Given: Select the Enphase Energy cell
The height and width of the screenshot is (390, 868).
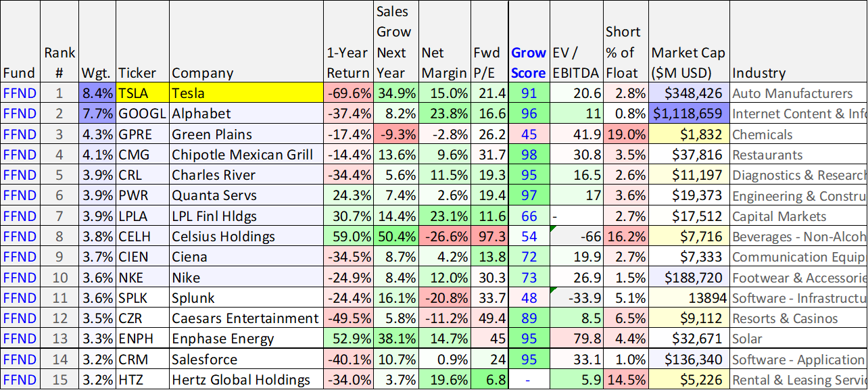Looking at the screenshot, I should 247,339.
